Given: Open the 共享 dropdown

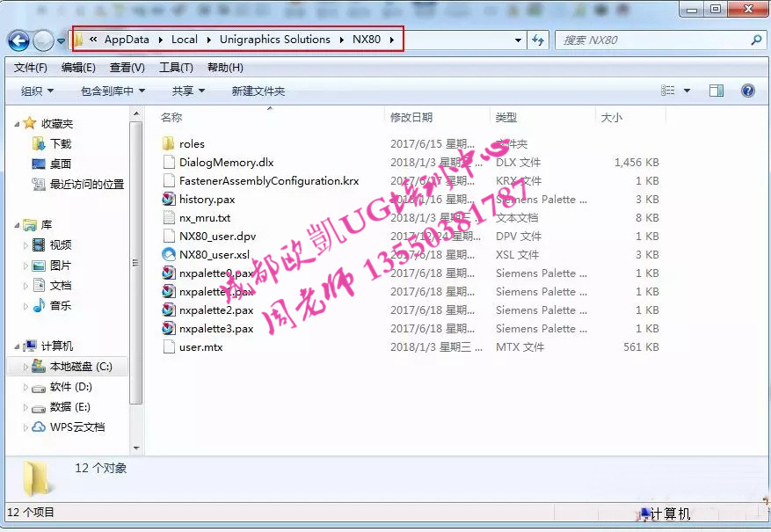Looking at the screenshot, I should 188,91.
